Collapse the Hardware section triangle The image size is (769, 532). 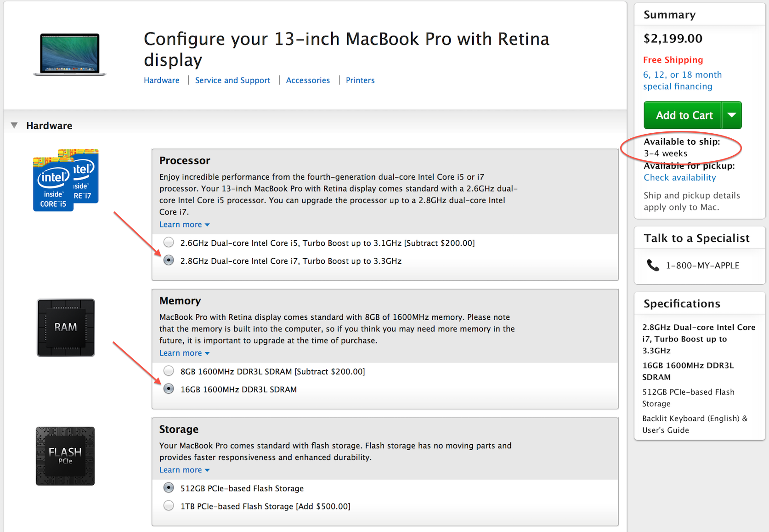(15, 125)
